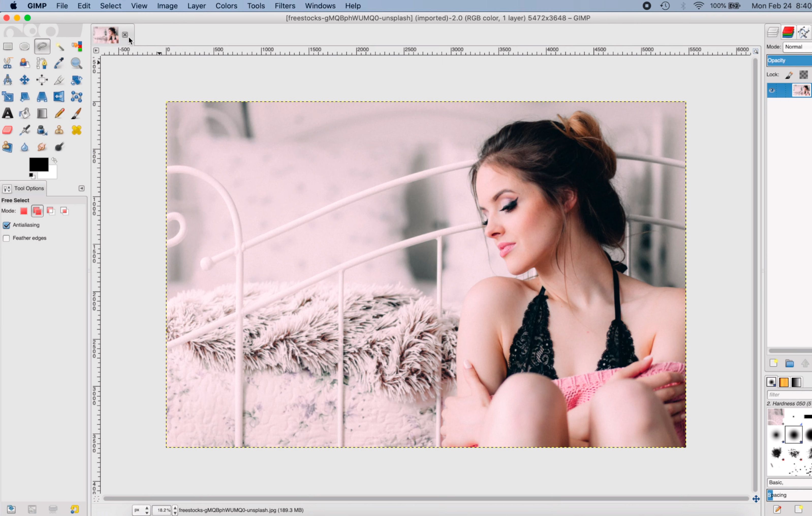The height and width of the screenshot is (516, 812).
Task: Select the Color Picker tool
Action: [59, 63]
